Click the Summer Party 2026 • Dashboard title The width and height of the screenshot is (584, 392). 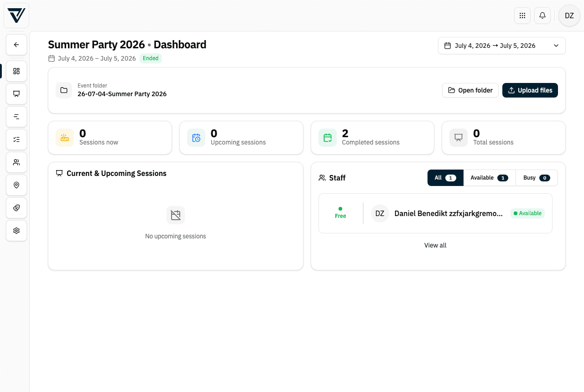[x=127, y=45]
